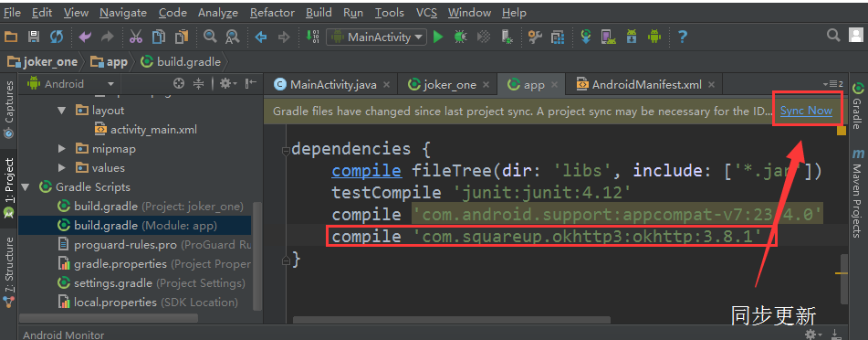Close the MainActivity.java tab
The width and height of the screenshot is (868, 340).
click(x=386, y=85)
